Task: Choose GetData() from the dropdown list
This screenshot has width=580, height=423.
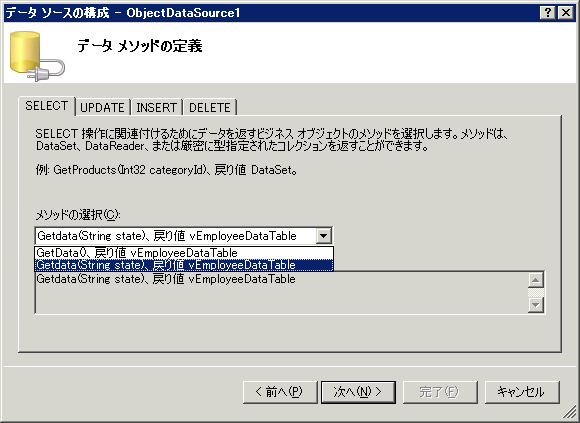Action: pos(184,253)
